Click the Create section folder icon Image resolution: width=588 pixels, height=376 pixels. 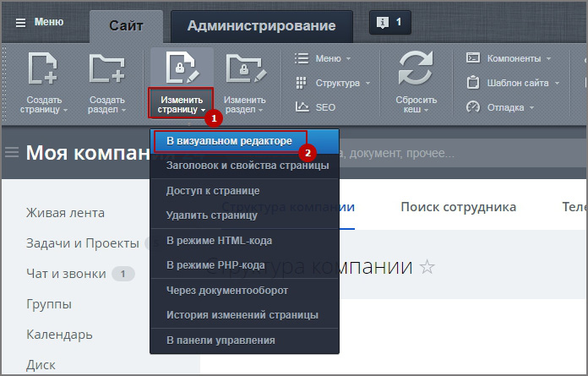pyautogui.click(x=106, y=69)
